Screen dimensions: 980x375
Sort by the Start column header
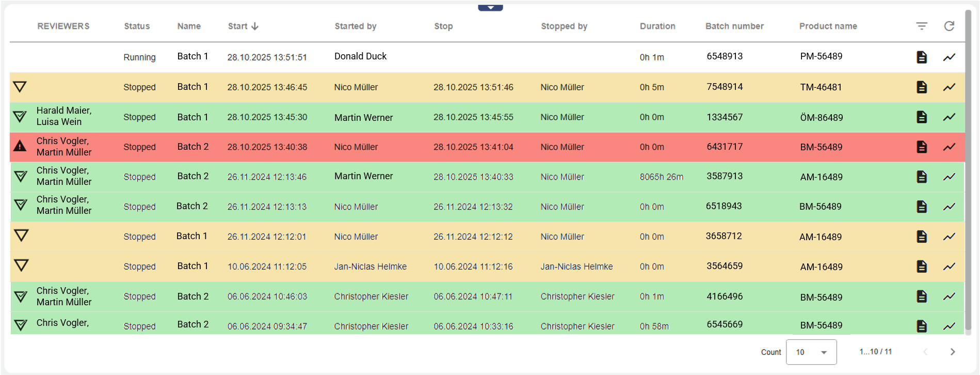click(243, 26)
